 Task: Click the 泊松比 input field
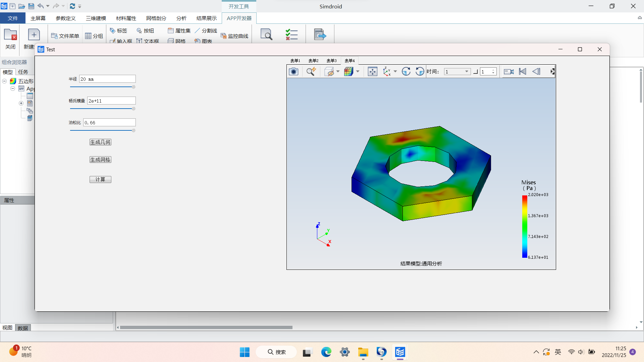click(109, 122)
